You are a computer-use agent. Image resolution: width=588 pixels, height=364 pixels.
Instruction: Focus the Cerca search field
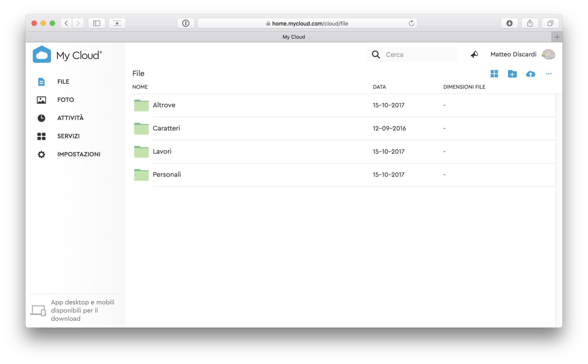tap(412, 55)
